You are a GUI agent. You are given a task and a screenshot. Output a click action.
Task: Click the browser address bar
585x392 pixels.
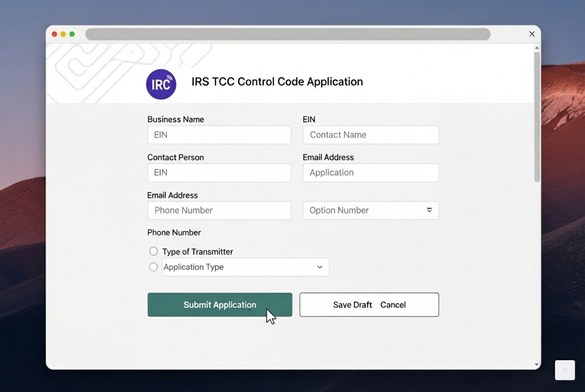click(x=288, y=34)
